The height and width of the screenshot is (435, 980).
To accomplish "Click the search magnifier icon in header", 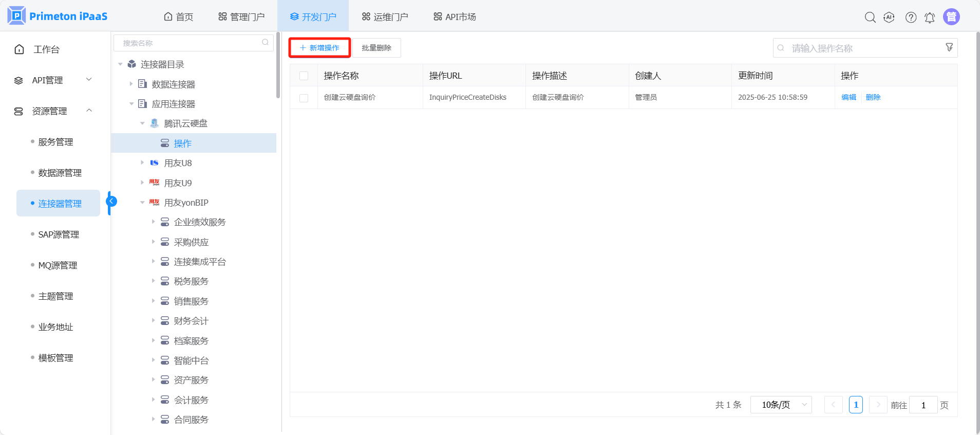I will [870, 17].
